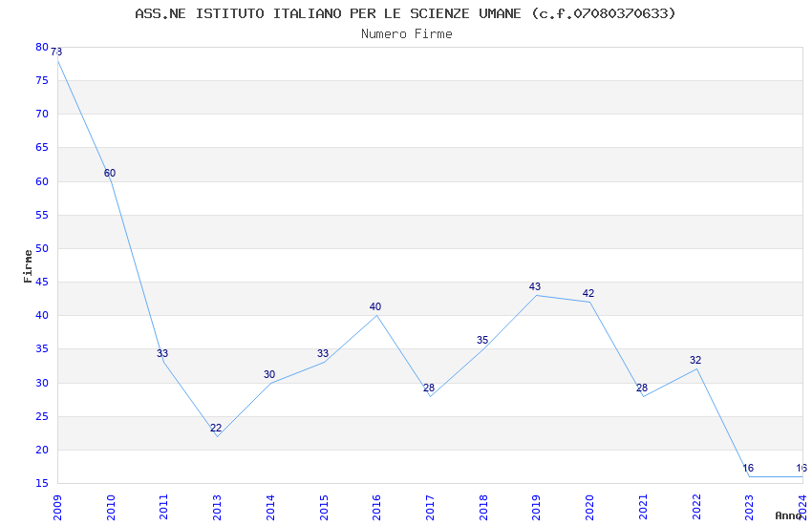Click the data value 16 for 2023

coord(748,468)
